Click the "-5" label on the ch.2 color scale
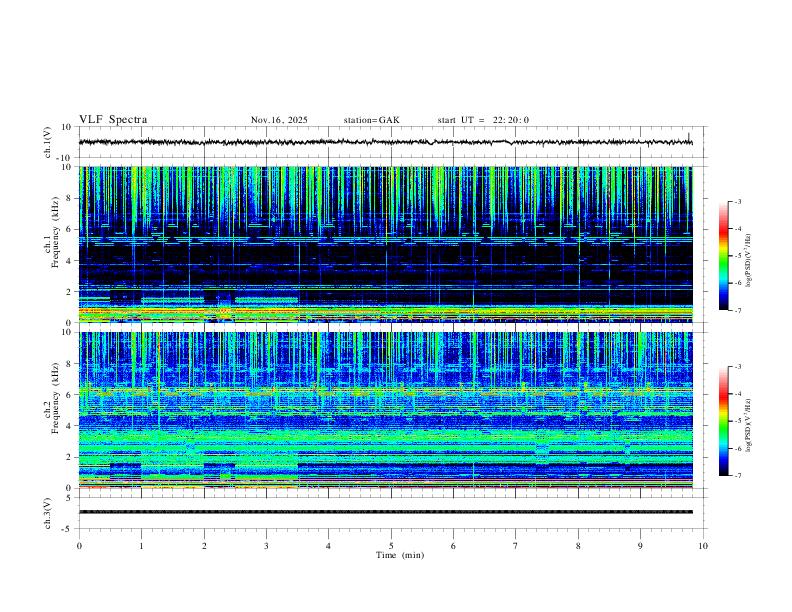This screenshot has height=612, width=792. point(737,421)
